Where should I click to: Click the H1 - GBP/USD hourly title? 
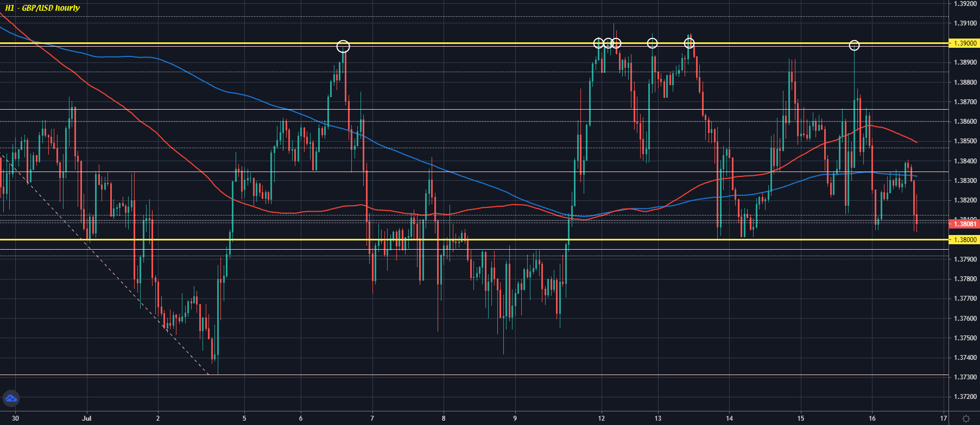(42, 8)
